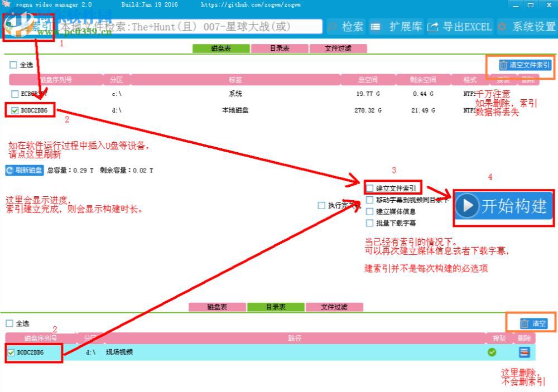Toggle the 全选 select-all checkbox
The height and width of the screenshot is (392, 558).
(x=13, y=65)
